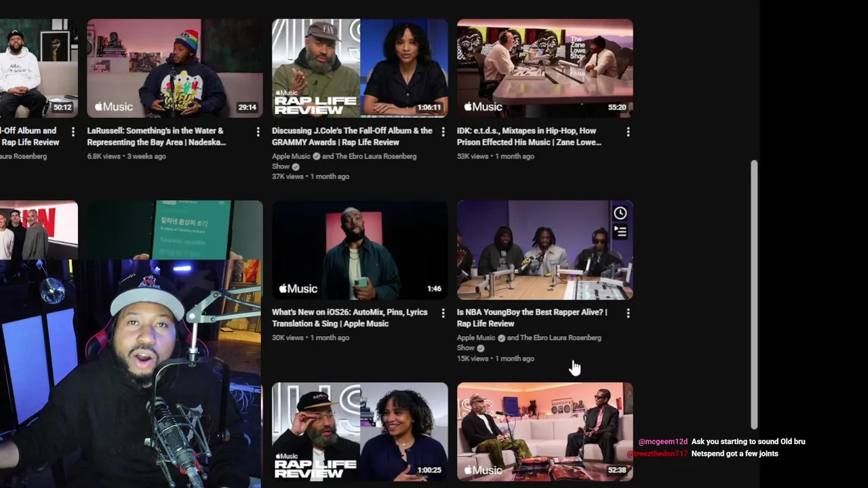The image size is (868, 488).
Task: Click Apple Music channel under NBA YoungBoy video
Action: pos(476,338)
